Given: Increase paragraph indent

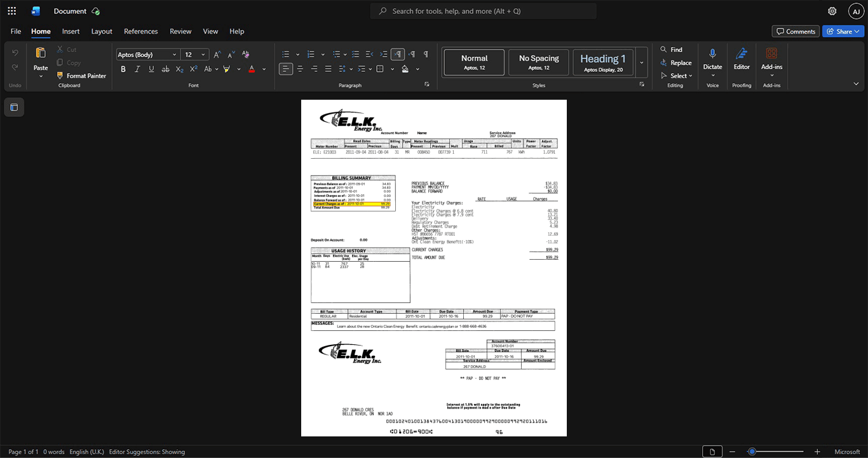Looking at the screenshot, I should point(384,55).
